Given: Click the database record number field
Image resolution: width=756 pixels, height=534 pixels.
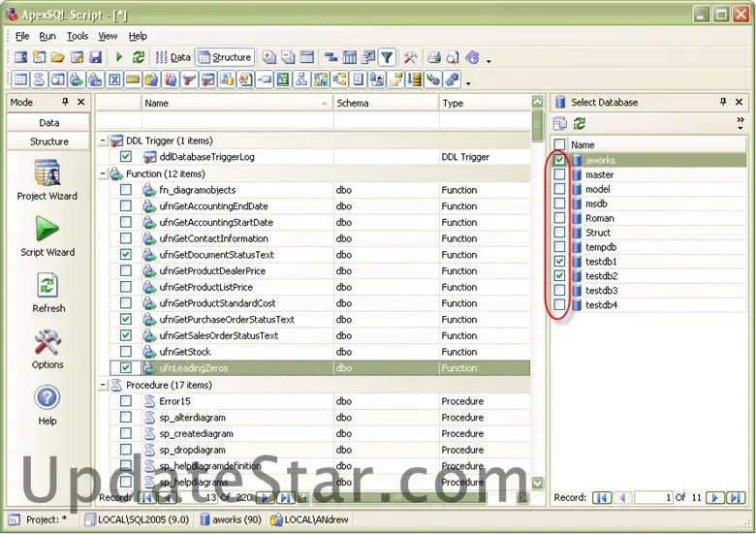Looking at the screenshot, I should (x=653, y=497).
